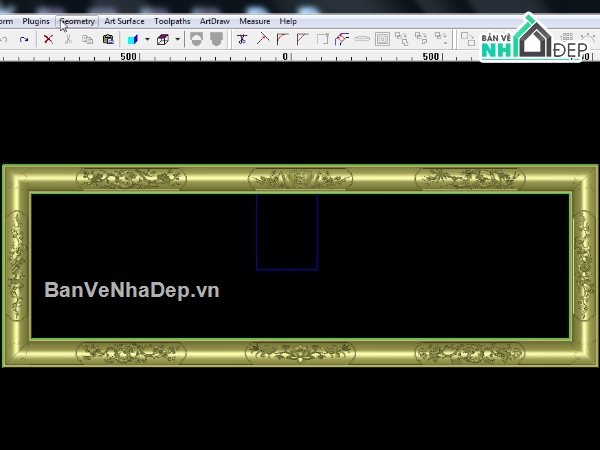600x450 pixels.
Task: Click the concentric rectangles offset icon
Action: pos(382,39)
